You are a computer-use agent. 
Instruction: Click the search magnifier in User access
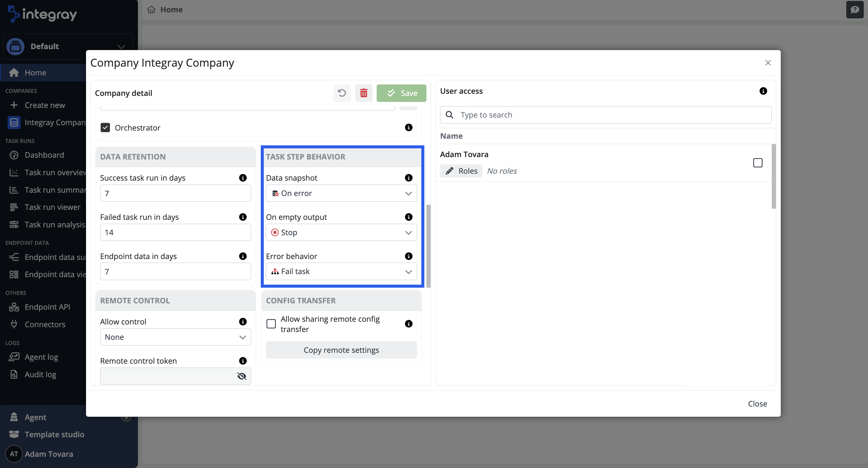(449, 115)
